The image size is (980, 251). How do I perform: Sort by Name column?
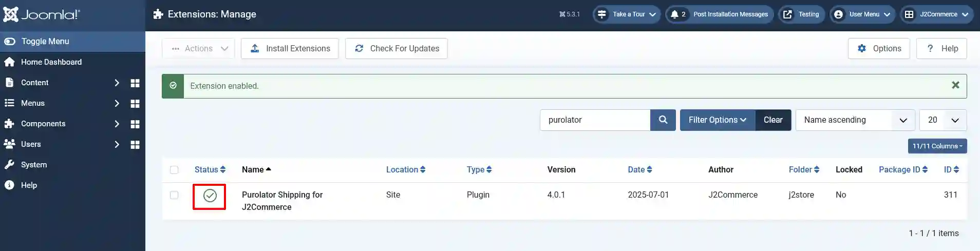click(256, 170)
